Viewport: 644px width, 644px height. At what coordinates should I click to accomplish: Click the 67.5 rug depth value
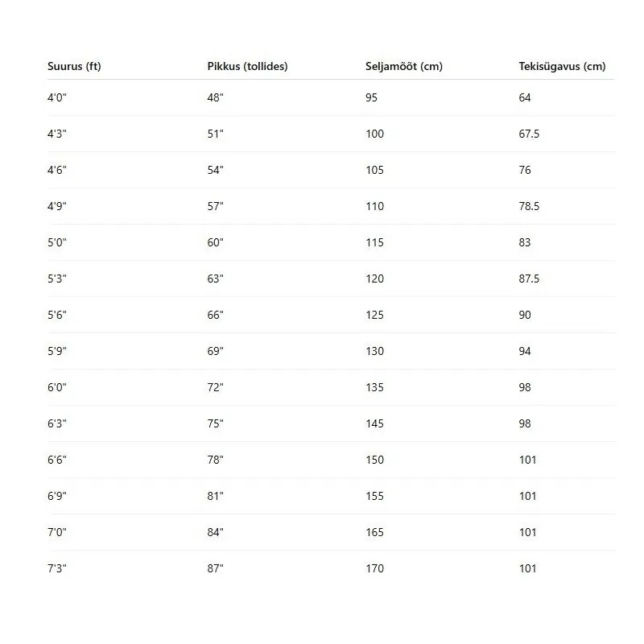[x=529, y=134]
